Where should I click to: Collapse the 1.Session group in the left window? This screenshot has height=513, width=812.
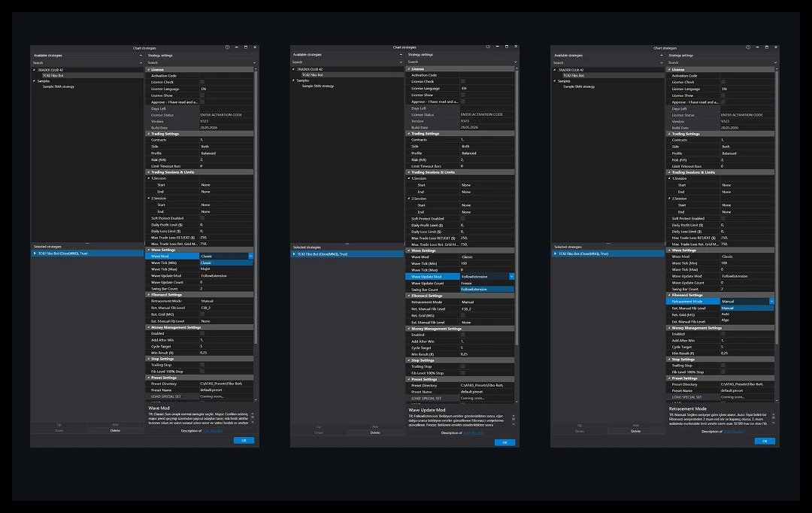149,178
